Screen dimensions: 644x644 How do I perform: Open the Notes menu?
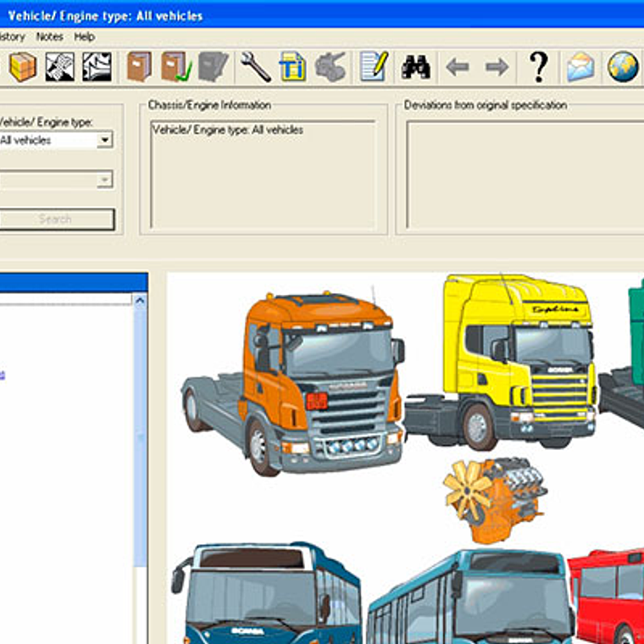click(49, 37)
